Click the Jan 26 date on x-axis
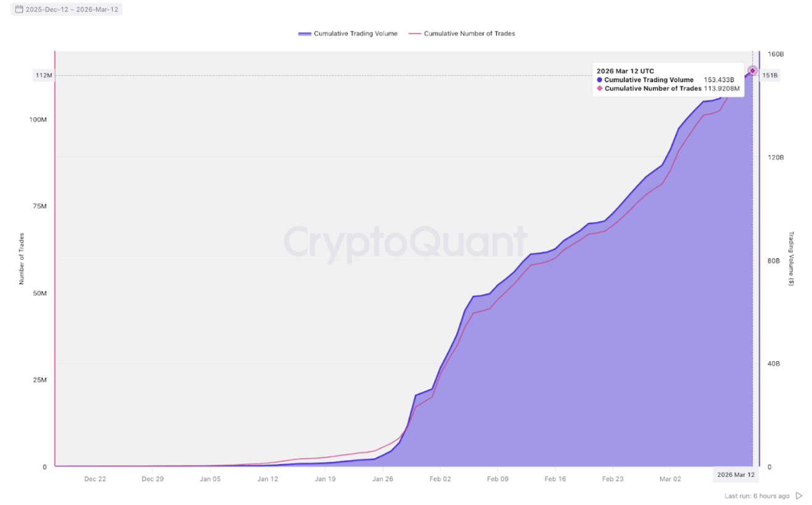The height and width of the screenshot is (505, 812). [383, 478]
